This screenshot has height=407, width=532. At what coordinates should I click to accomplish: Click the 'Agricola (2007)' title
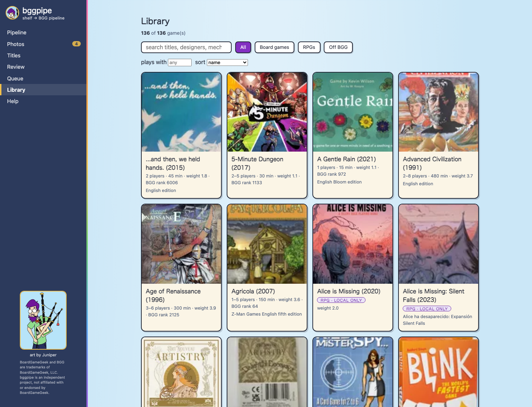click(x=253, y=291)
